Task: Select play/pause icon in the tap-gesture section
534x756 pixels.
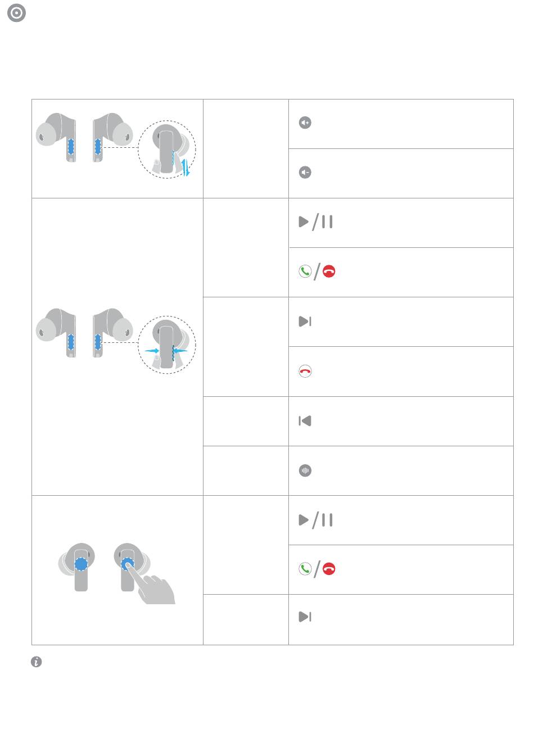Action: (x=315, y=520)
